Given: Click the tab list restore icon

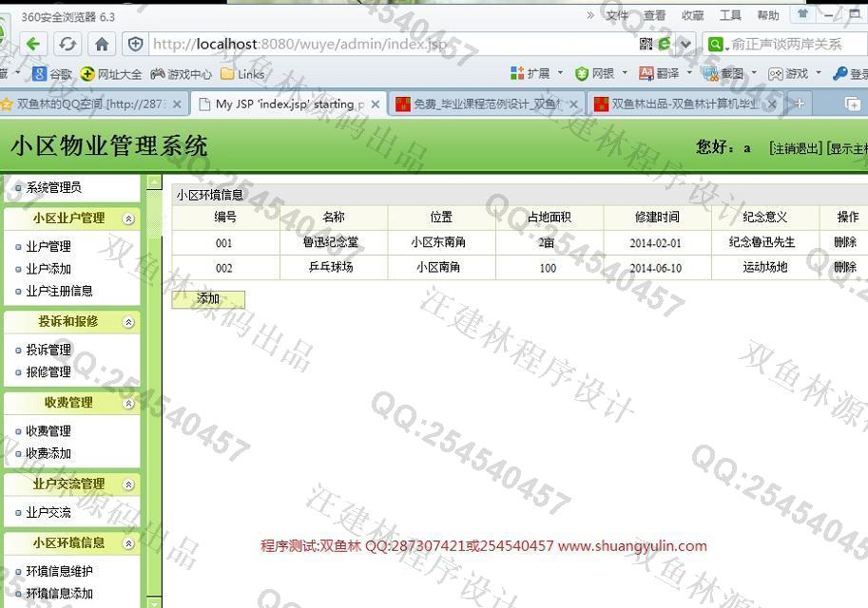Looking at the screenshot, I should tap(853, 104).
